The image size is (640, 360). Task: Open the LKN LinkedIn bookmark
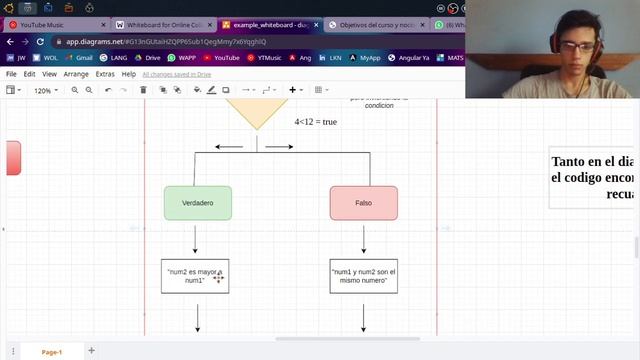click(330, 58)
